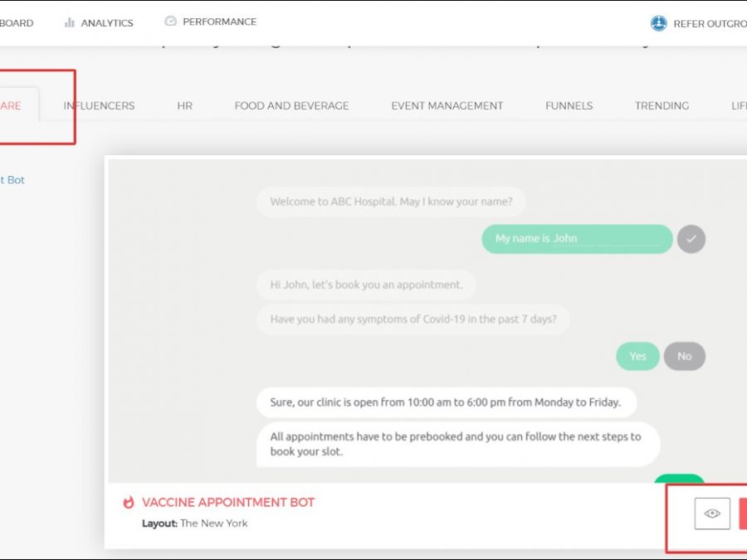This screenshot has height=560, width=747.
Task: Preview the bot with the eye icon
Action: point(712,514)
